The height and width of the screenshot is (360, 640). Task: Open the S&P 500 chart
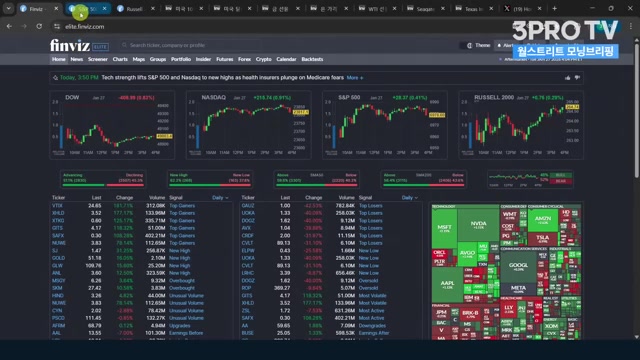(x=385, y=124)
